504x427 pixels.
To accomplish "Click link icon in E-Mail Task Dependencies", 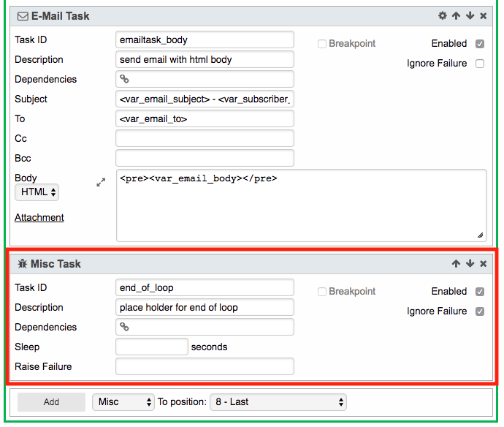I will (125, 79).
